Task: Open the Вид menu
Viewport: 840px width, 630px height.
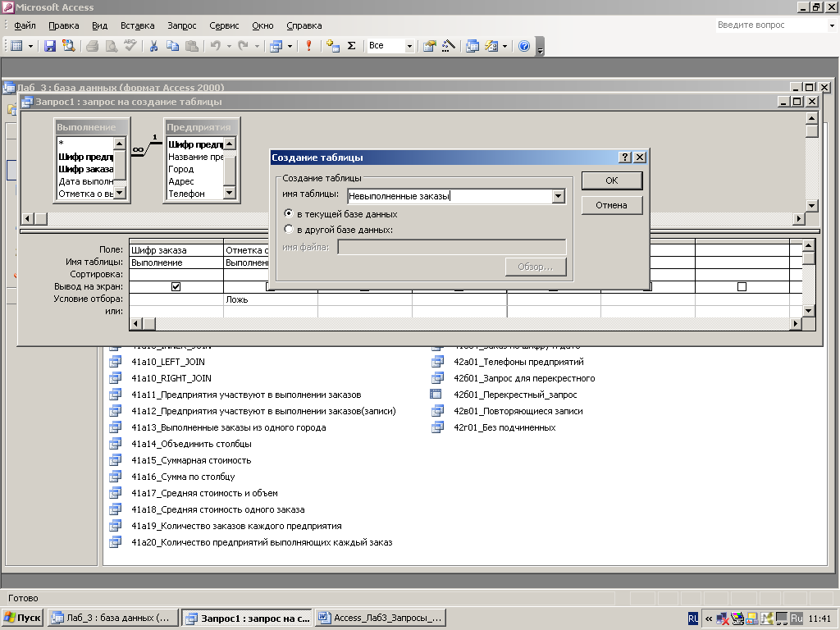Action: (x=99, y=25)
